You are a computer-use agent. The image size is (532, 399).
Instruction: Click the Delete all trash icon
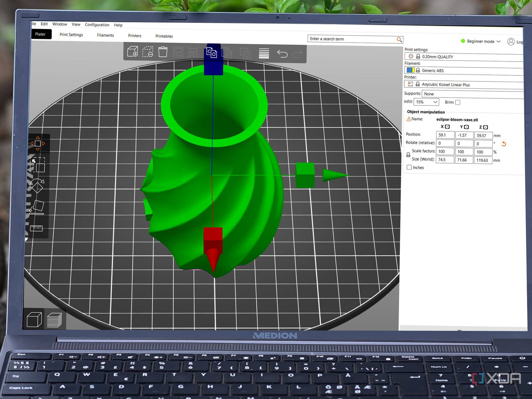point(163,52)
